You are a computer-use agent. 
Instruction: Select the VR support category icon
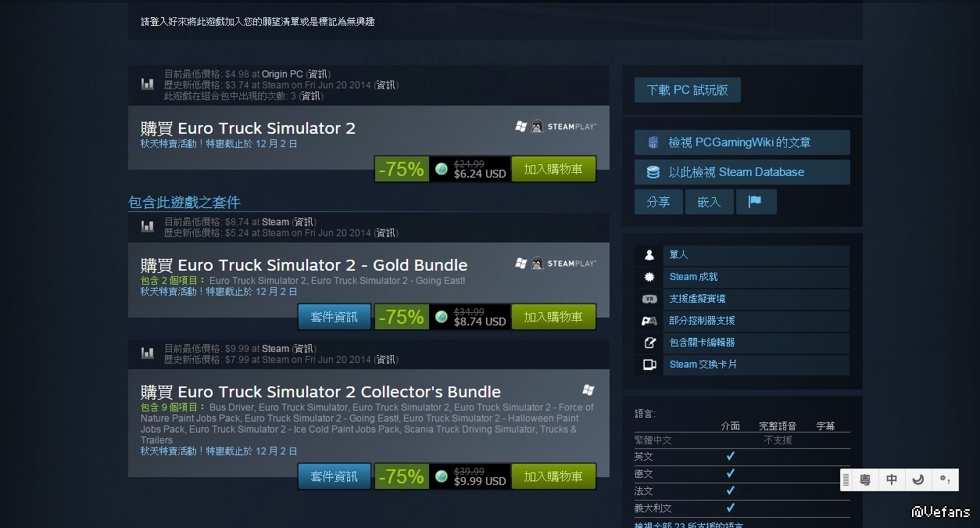click(649, 299)
